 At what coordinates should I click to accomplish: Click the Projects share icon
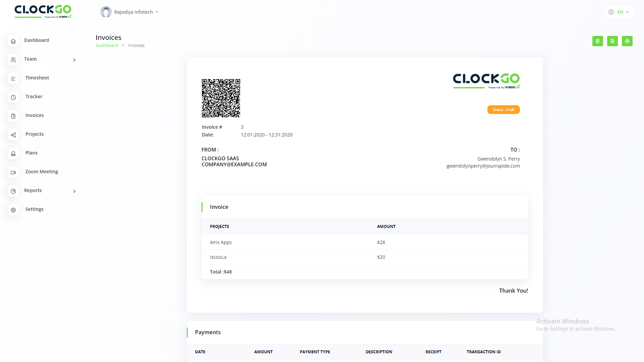13,135
